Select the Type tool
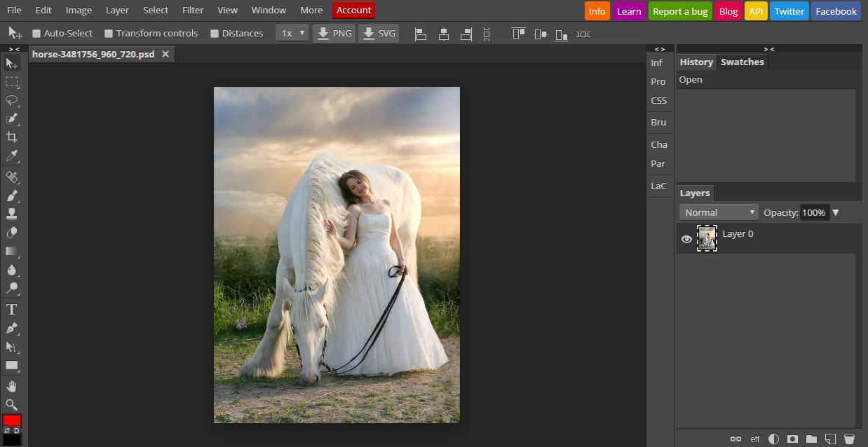The height and width of the screenshot is (447, 868). click(x=12, y=309)
